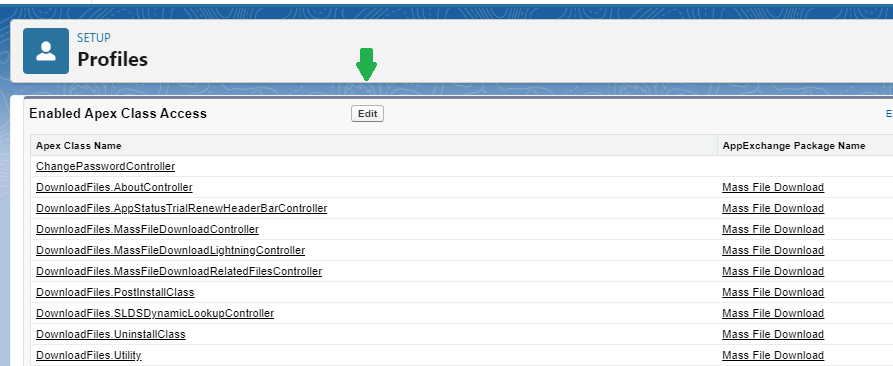Image resolution: width=893 pixels, height=366 pixels.
Task: Open DownloadFiles.Utility class link
Action: click(88, 356)
